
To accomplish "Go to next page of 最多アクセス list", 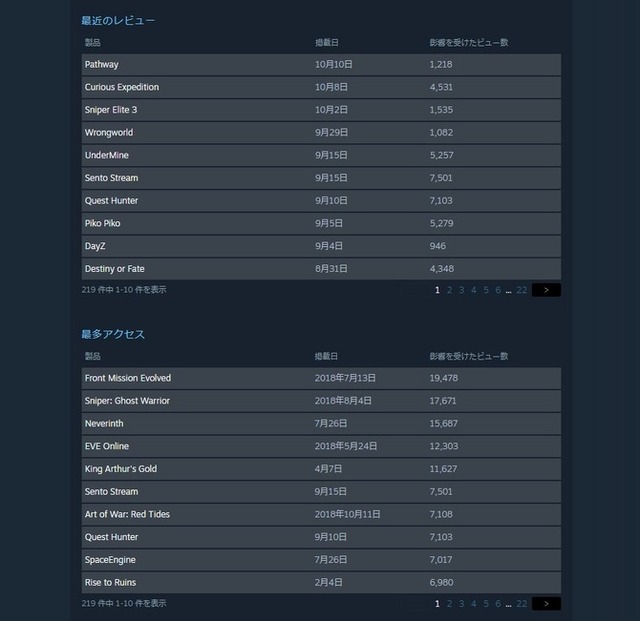I will (x=546, y=604).
